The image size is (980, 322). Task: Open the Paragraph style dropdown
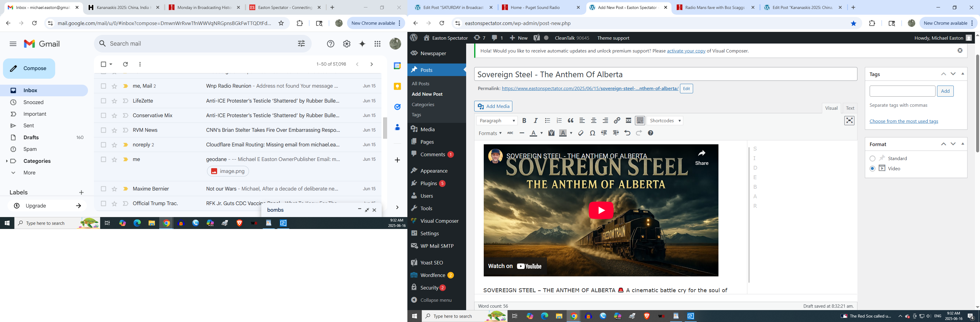[497, 120]
